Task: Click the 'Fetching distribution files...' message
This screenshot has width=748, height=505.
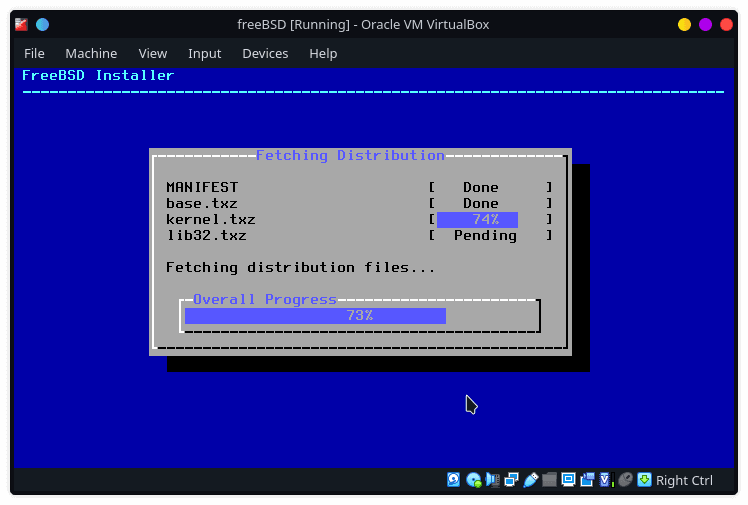Action: click(301, 268)
